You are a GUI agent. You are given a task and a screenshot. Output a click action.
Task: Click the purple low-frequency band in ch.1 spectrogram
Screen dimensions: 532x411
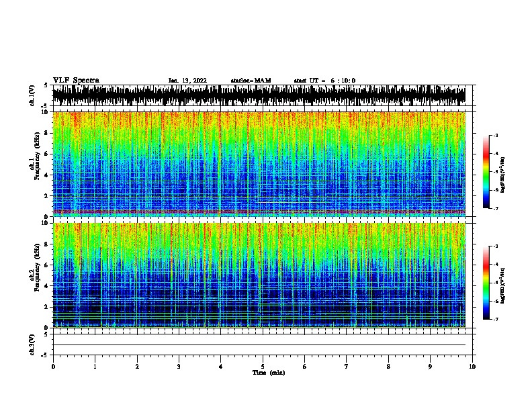[x=259, y=212]
